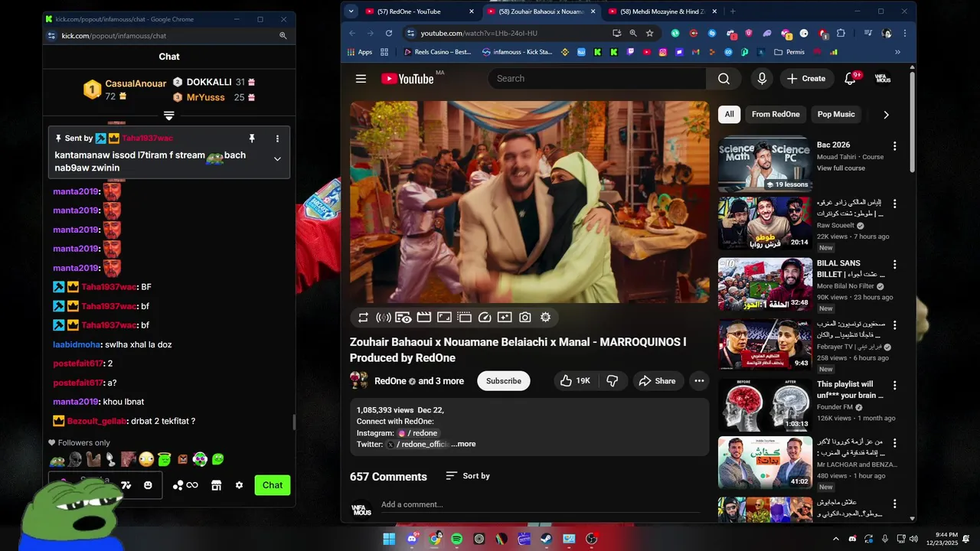Click the YouTube logo home link
This screenshot has width=980, height=551.
click(407, 79)
